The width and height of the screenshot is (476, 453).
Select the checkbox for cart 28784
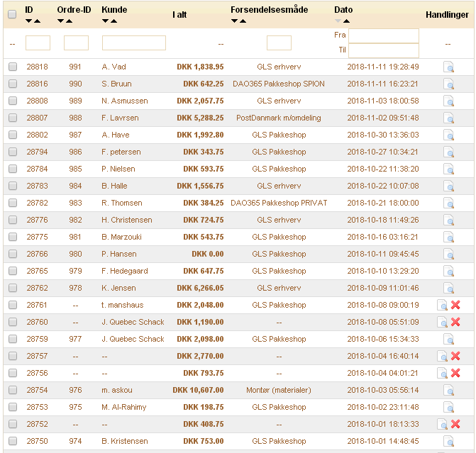pyautogui.click(x=13, y=169)
